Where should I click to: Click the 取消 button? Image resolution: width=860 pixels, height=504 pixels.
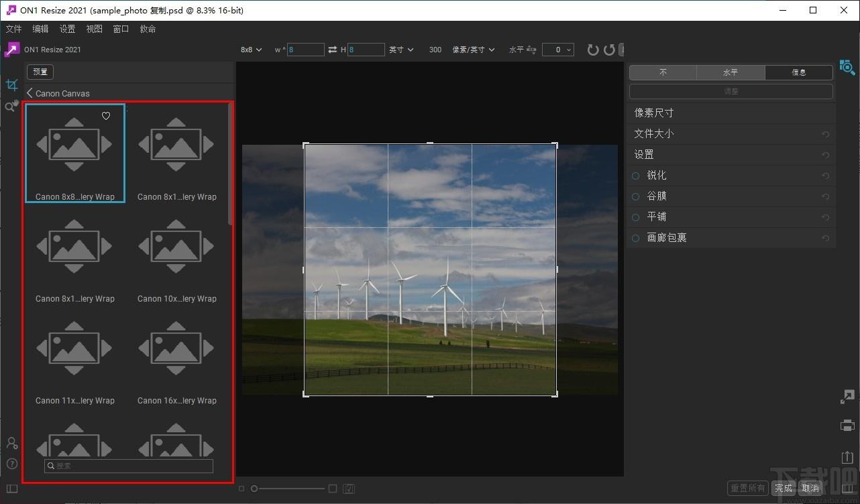pyautogui.click(x=810, y=489)
